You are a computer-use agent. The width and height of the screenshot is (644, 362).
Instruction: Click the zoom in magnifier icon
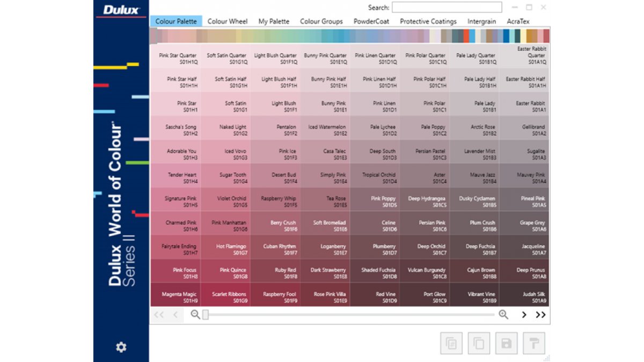pos(503,315)
